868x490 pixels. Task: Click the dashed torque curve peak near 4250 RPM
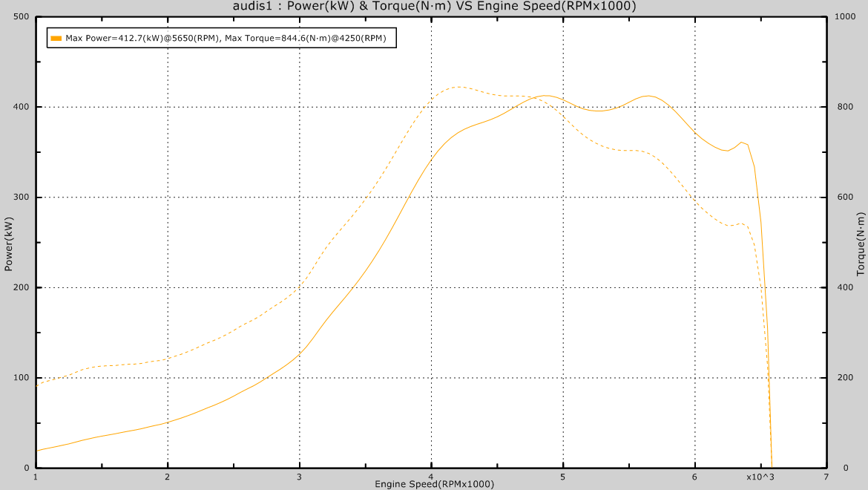coord(458,87)
